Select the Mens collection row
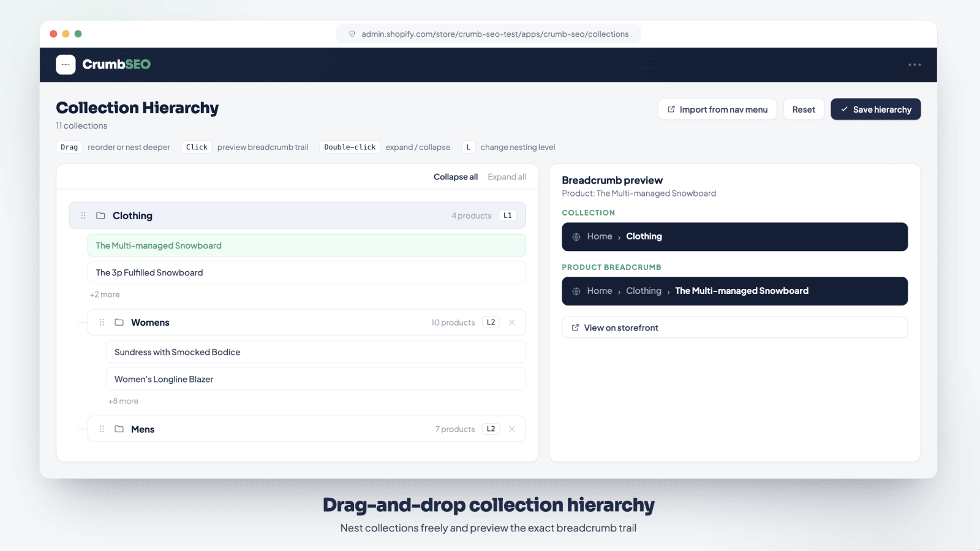This screenshot has height=551, width=980. point(306,429)
